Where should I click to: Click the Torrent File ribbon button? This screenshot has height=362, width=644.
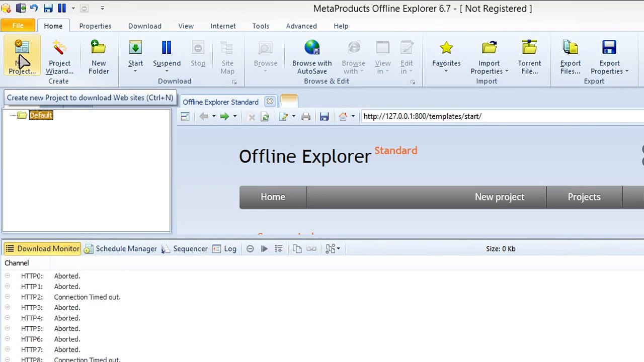point(529,57)
